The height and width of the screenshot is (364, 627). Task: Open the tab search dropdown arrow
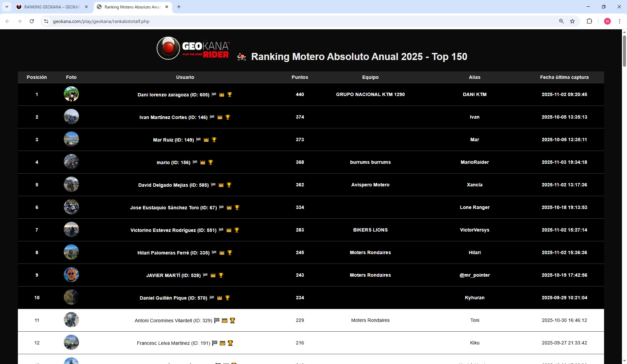7,7
